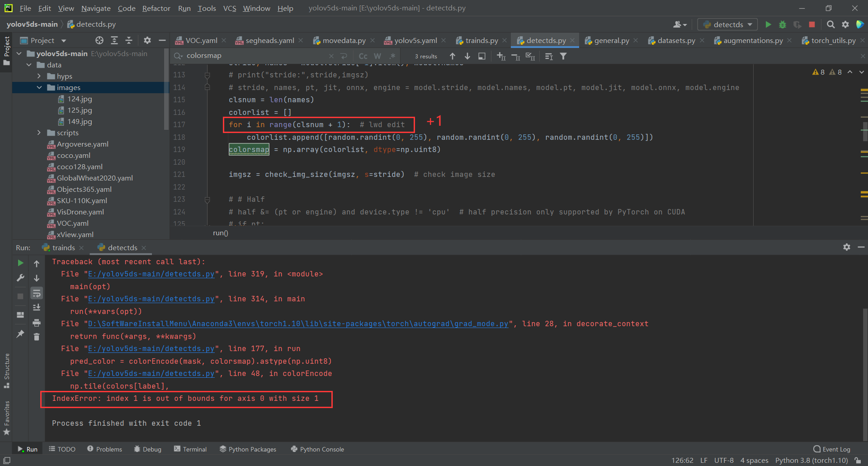Click scroll to end icon in Run panel
This screenshot has width=868, height=466.
(37, 308)
